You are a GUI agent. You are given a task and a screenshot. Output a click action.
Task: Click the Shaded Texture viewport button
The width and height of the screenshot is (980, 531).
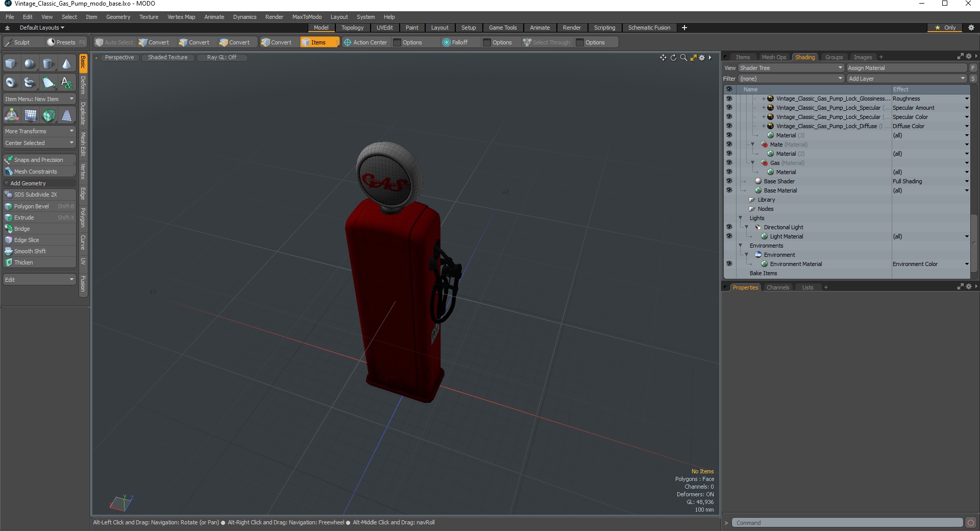click(x=167, y=57)
